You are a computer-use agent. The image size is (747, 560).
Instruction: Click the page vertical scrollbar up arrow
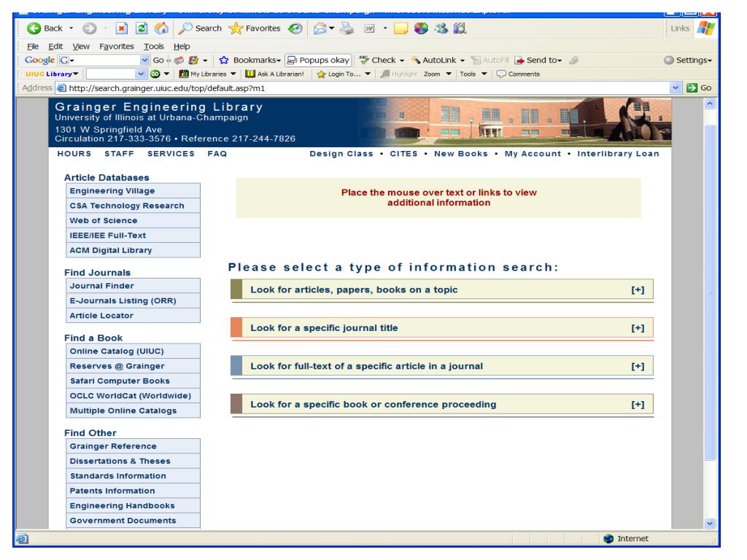(x=710, y=104)
